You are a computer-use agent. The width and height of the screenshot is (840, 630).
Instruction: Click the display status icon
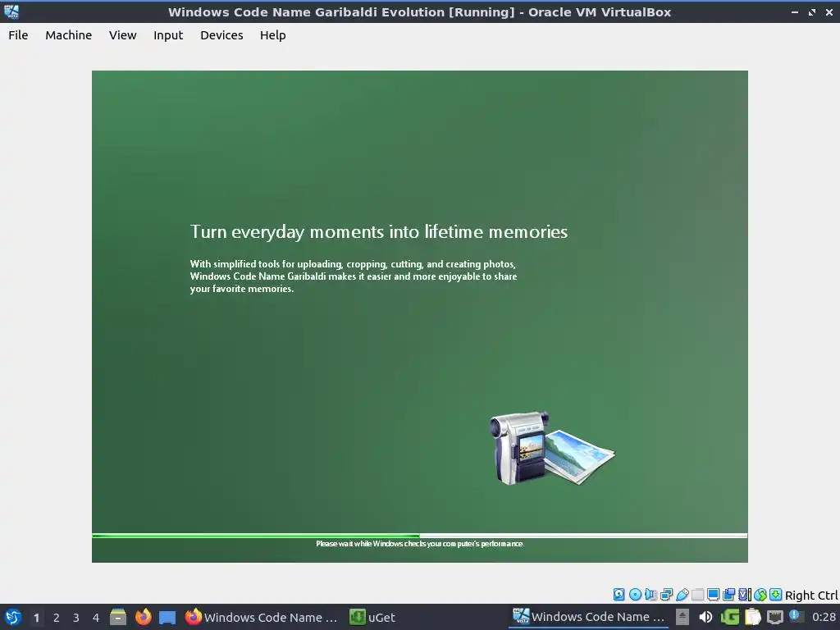pos(714,594)
